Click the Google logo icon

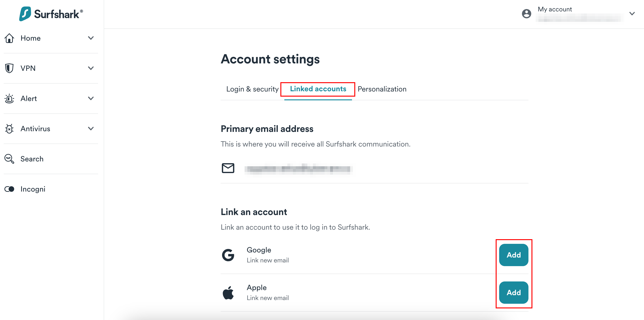tap(228, 255)
